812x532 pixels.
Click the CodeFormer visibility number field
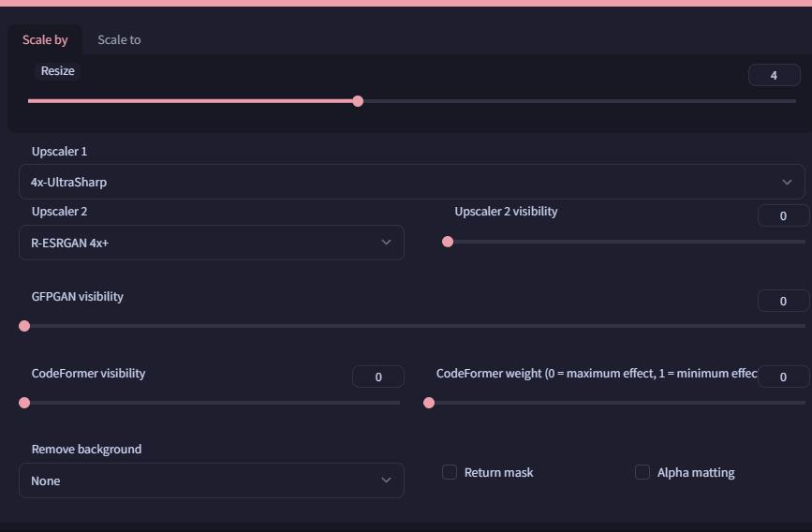coord(378,377)
